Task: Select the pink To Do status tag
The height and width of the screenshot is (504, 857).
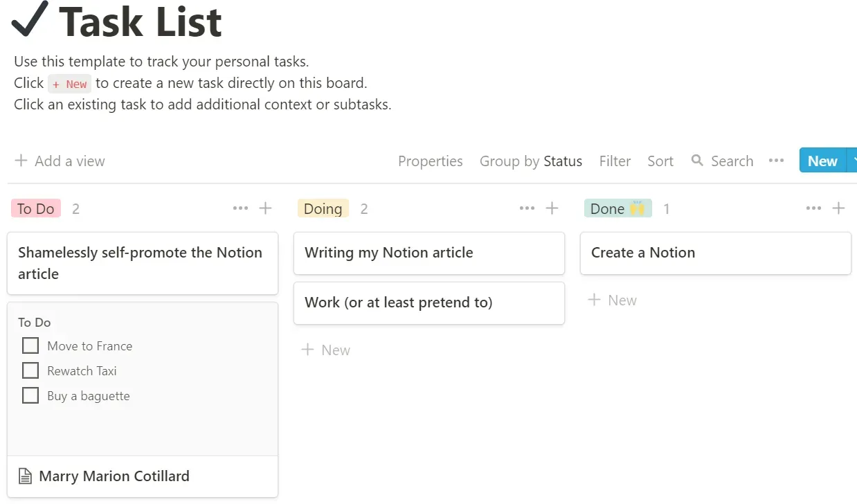Action: [x=36, y=208]
